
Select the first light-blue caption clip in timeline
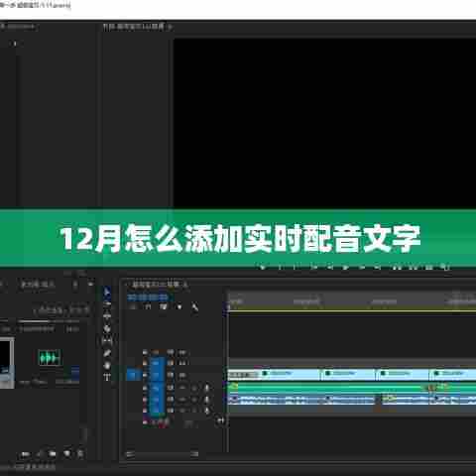point(274,375)
